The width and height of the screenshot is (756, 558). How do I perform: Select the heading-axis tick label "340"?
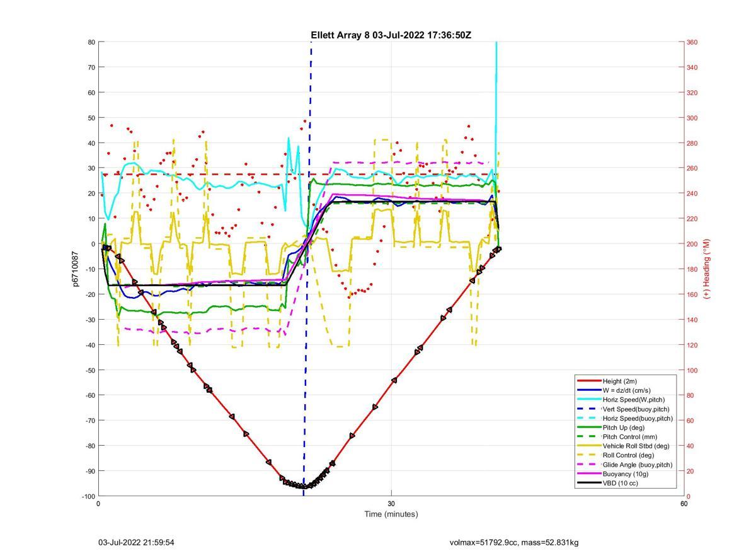(x=692, y=67)
